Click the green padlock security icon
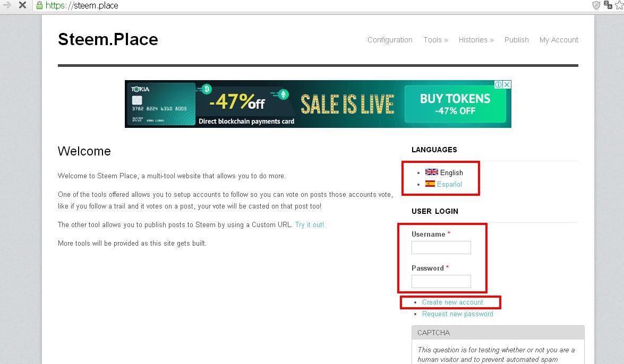This screenshot has width=624, height=364. [39, 5]
